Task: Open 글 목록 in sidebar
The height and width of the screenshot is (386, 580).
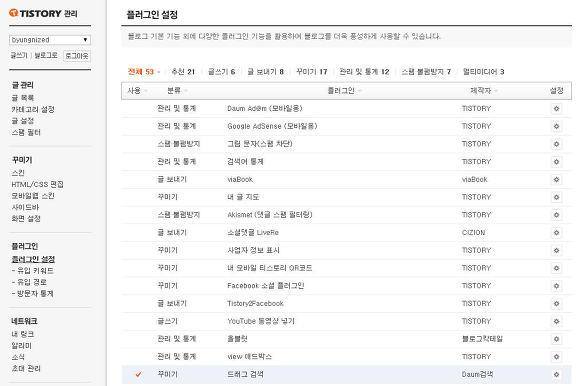Action: (23, 98)
